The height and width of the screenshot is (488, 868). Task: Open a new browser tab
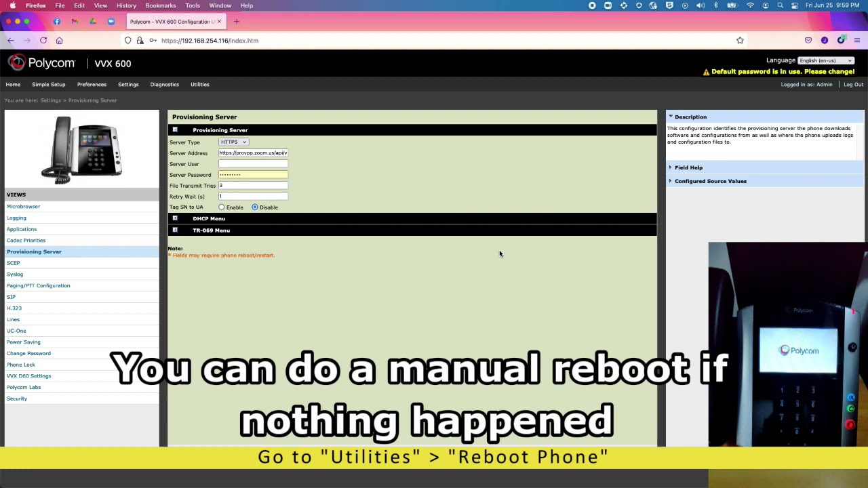tap(237, 22)
